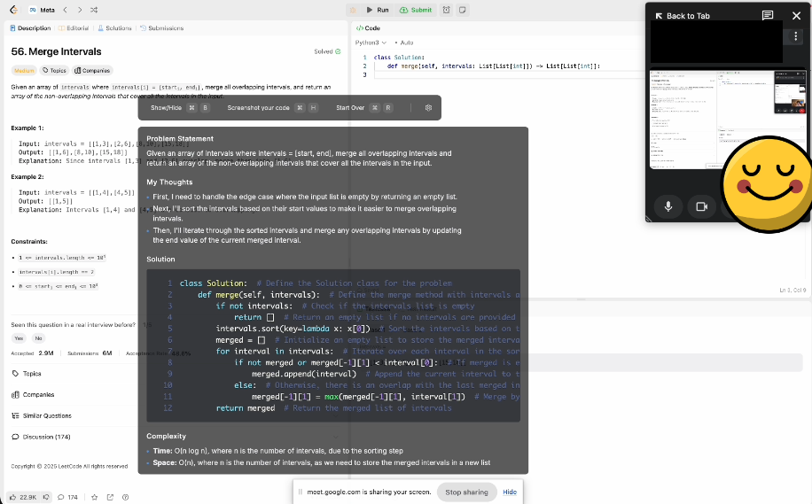The height and width of the screenshot is (504, 812).
Task: Click the Topics tag chip
Action: [54, 70]
